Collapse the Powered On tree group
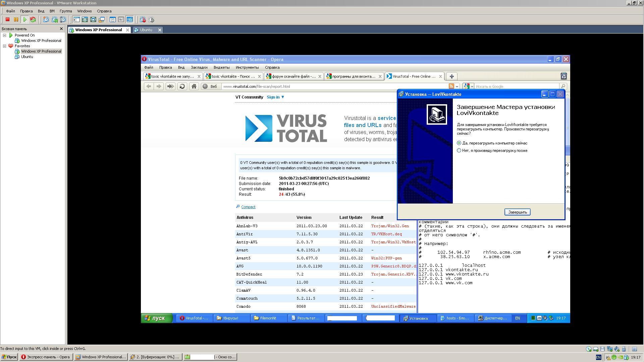Viewport: 644px width, 362px height. coord(5,35)
